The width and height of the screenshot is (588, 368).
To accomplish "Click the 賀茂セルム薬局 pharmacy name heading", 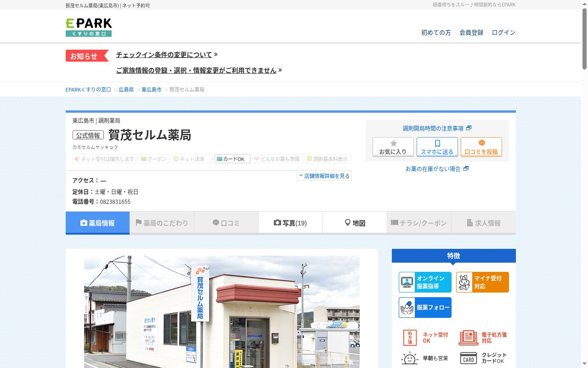I will coord(150,135).
